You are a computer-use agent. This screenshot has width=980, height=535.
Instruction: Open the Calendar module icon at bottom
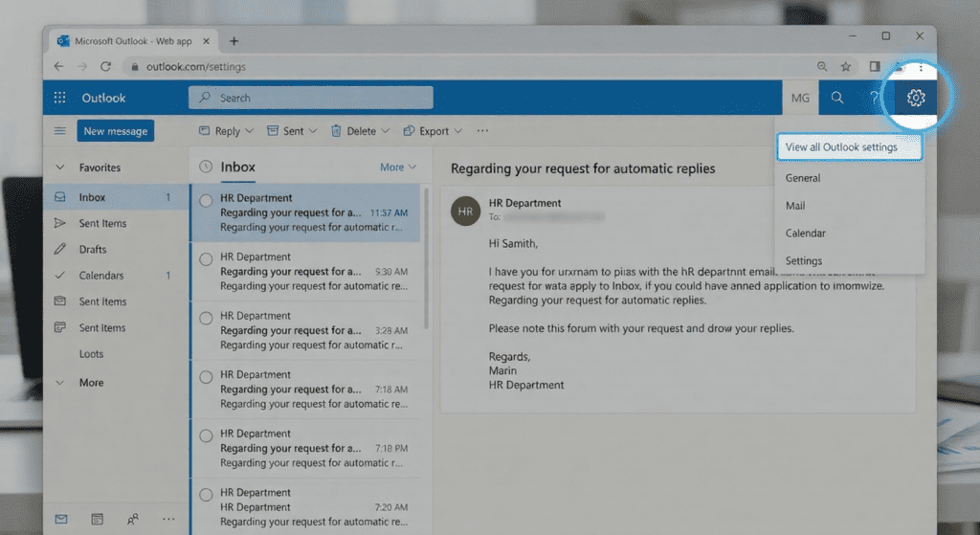point(97,519)
